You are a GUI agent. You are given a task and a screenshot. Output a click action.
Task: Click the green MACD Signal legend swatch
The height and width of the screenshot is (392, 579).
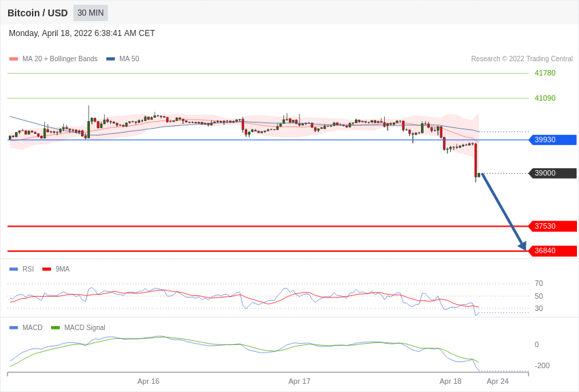tap(55, 328)
